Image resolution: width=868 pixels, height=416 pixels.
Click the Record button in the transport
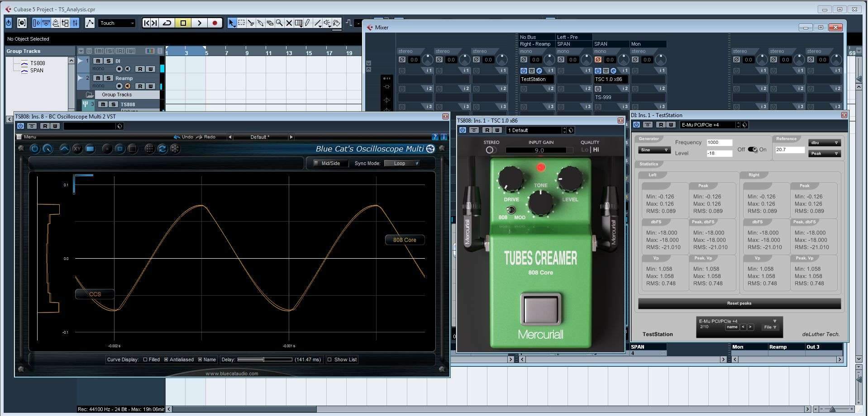tap(215, 23)
